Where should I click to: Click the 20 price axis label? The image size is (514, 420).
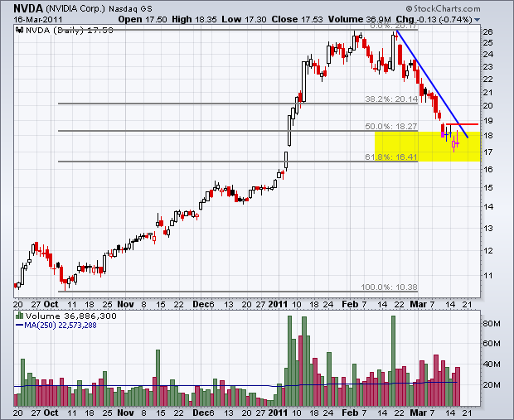pyautogui.click(x=488, y=105)
